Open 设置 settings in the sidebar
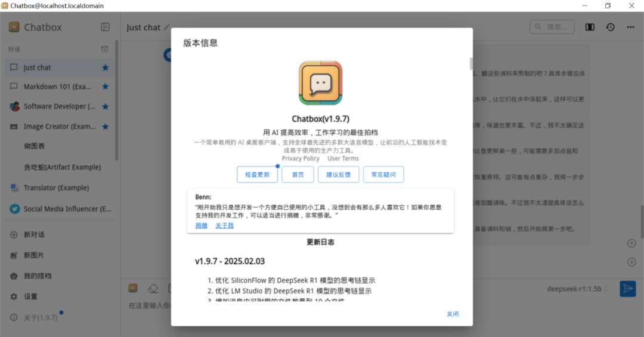 (x=30, y=296)
